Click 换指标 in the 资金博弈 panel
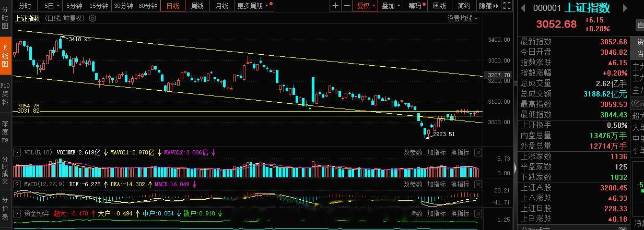The width and height of the screenshot is (644, 230). (460, 213)
